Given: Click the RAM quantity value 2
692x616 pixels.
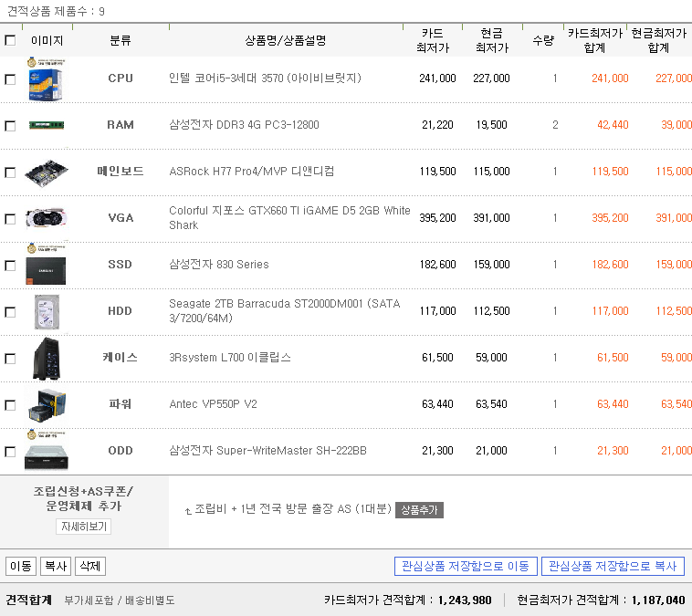Looking at the screenshot, I should click(555, 125).
